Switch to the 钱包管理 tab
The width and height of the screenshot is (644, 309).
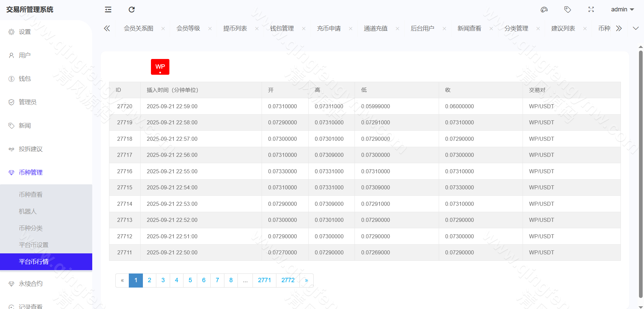click(x=283, y=28)
